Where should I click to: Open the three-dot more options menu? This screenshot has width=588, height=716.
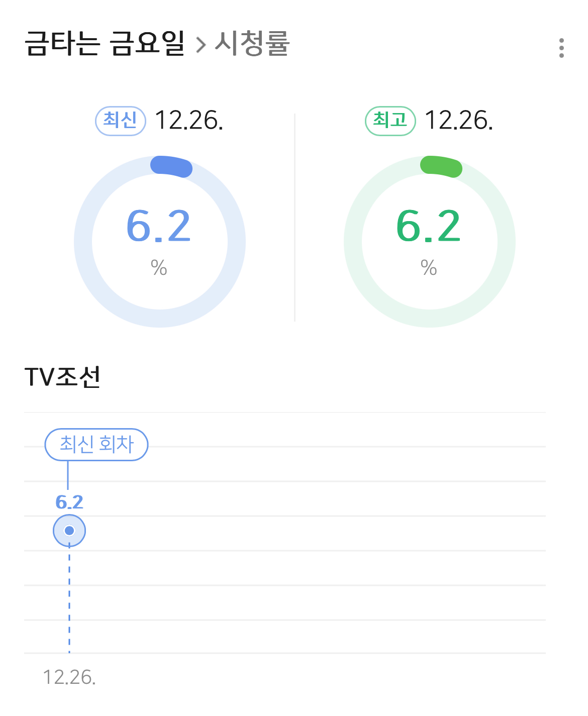point(561,48)
